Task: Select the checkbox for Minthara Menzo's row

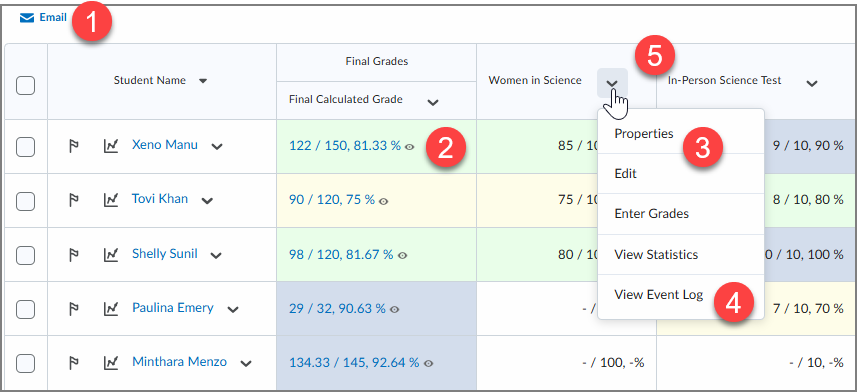Action: [x=26, y=363]
